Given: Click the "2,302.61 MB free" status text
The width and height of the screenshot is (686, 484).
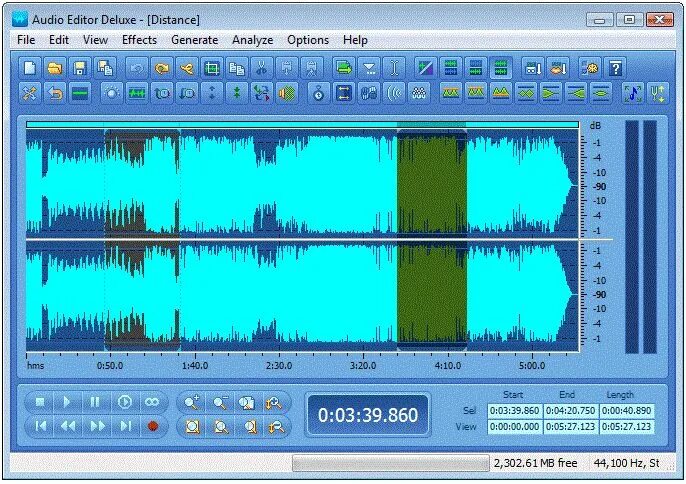Looking at the screenshot, I should (536, 463).
